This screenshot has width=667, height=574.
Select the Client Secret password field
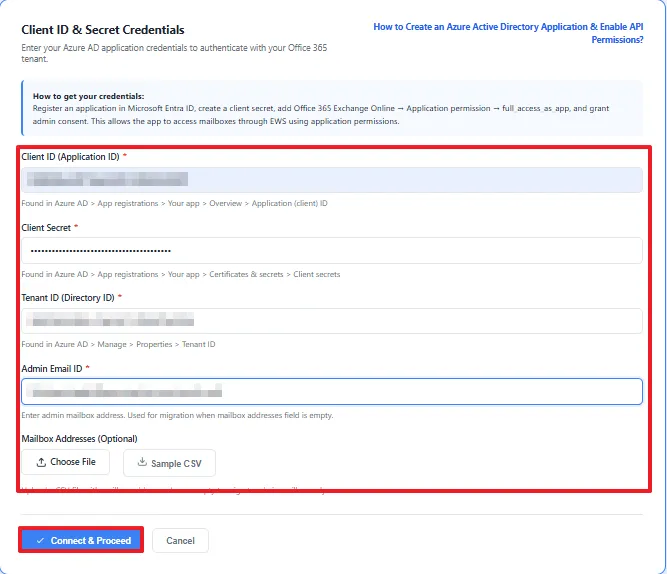click(x=332, y=251)
